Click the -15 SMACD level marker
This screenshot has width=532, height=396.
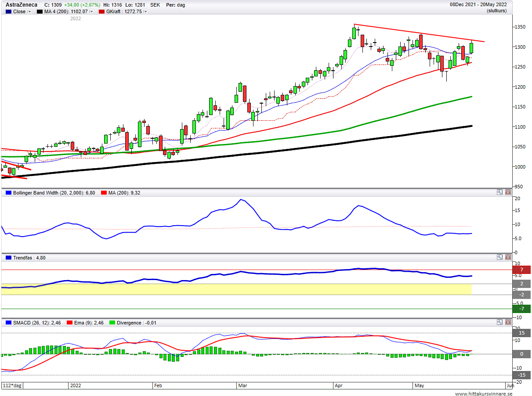[521, 375]
